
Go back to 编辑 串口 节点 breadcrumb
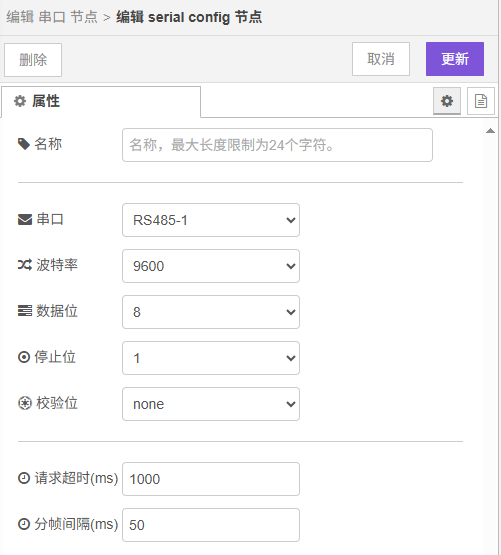pyautogui.click(x=52, y=17)
